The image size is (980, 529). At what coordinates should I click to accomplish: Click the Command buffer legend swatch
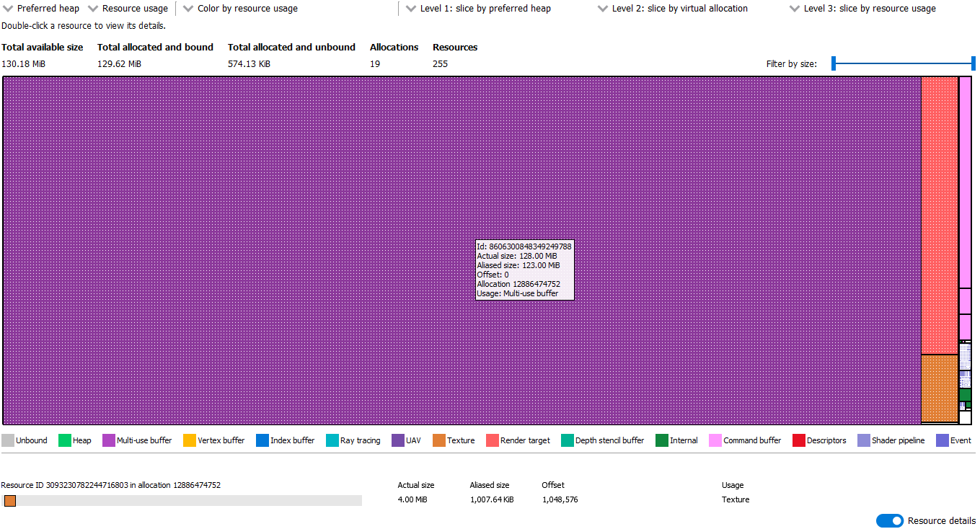(715, 440)
